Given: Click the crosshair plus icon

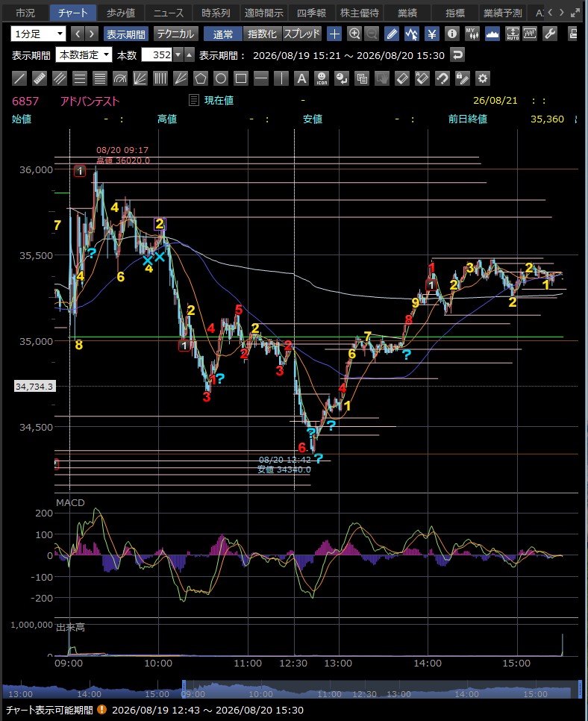Looking at the screenshot, I should (x=335, y=34).
